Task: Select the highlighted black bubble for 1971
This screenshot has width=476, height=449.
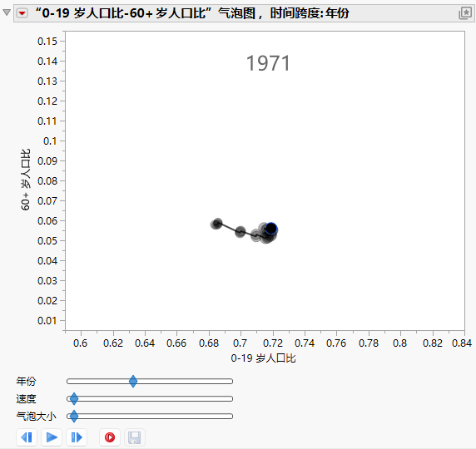Action: 270,229
